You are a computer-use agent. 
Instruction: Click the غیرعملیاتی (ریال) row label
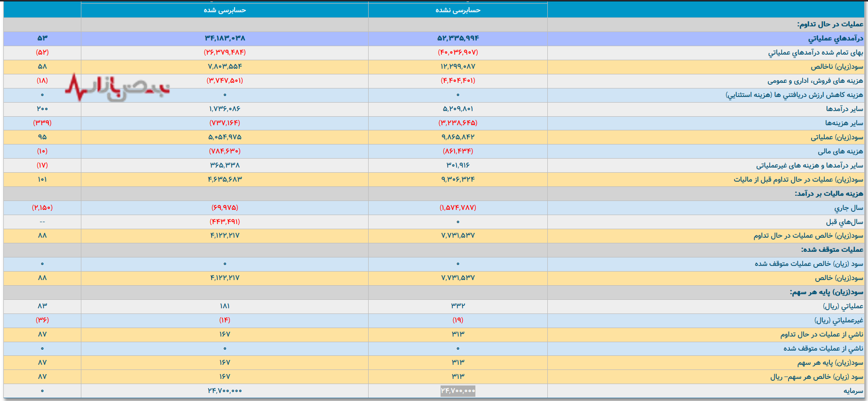tap(838, 320)
